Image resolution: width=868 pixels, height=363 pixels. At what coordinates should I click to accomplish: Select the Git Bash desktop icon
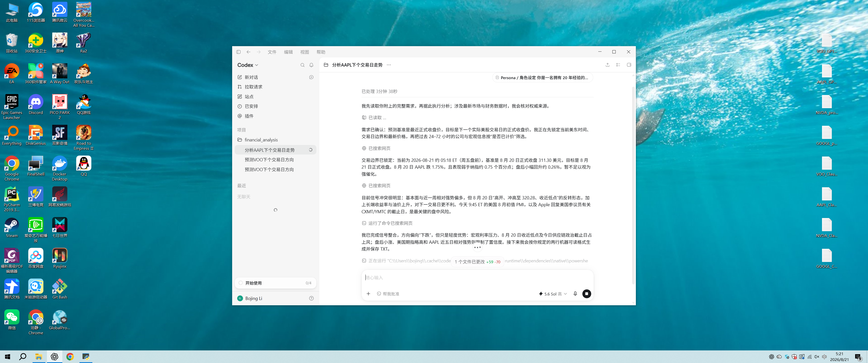coord(60,289)
